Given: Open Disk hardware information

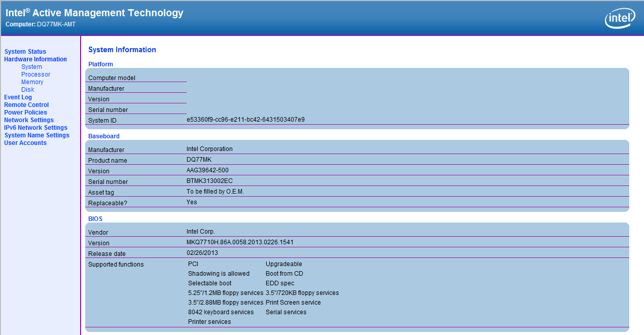Looking at the screenshot, I should pyautogui.click(x=28, y=90).
